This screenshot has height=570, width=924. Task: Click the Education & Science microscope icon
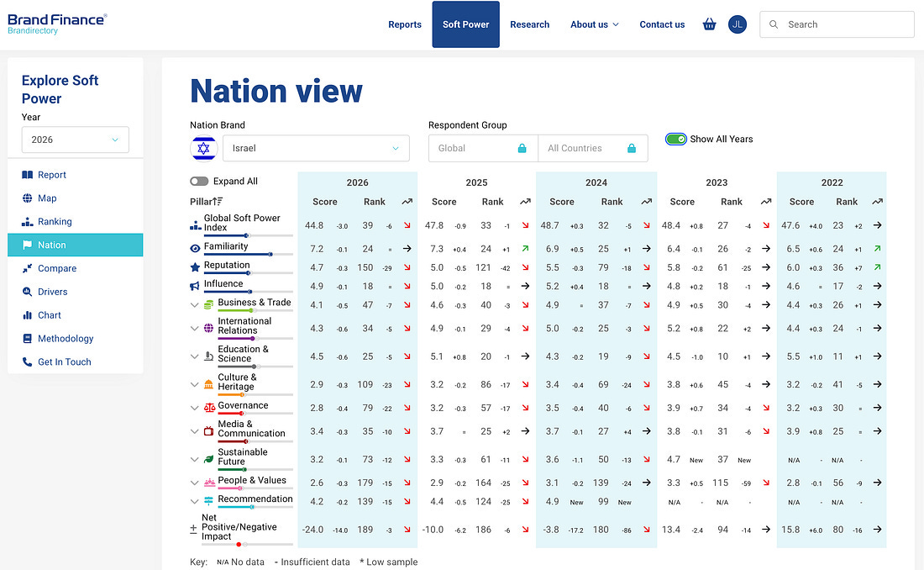pos(208,356)
